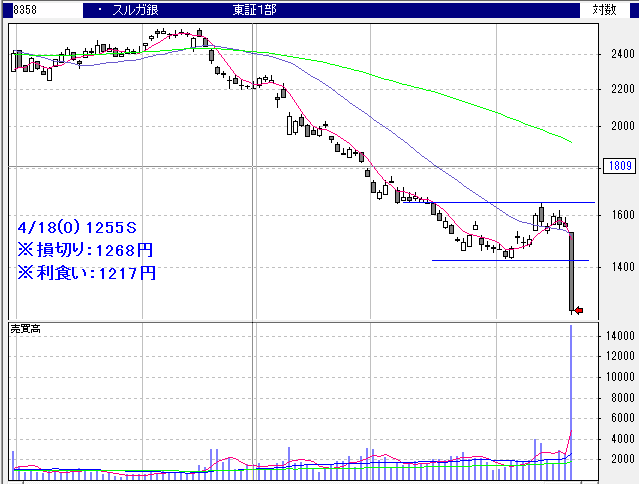The width and height of the screenshot is (639, 484).
Task: Click the 対数 log scale label
Action: [x=604, y=10]
